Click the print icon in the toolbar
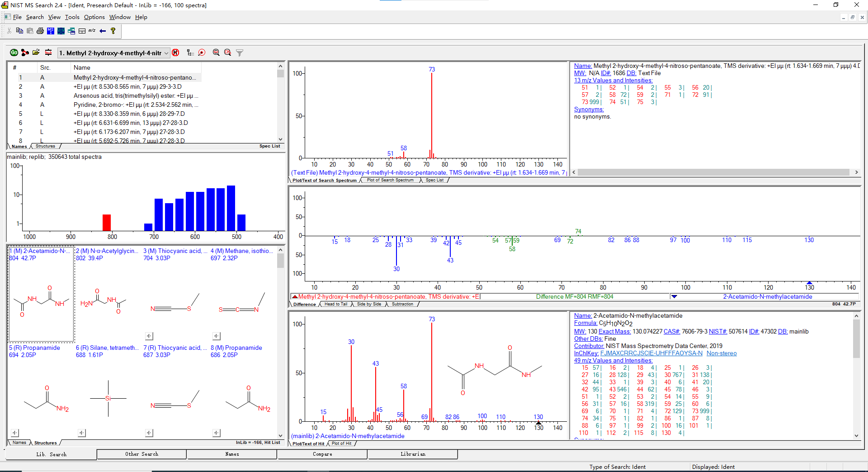Viewport: 868px width, 472px height. 40,31
